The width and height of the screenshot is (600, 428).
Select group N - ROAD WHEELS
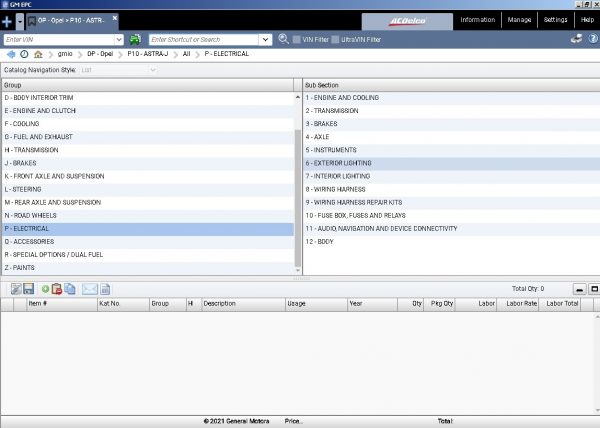click(148, 216)
